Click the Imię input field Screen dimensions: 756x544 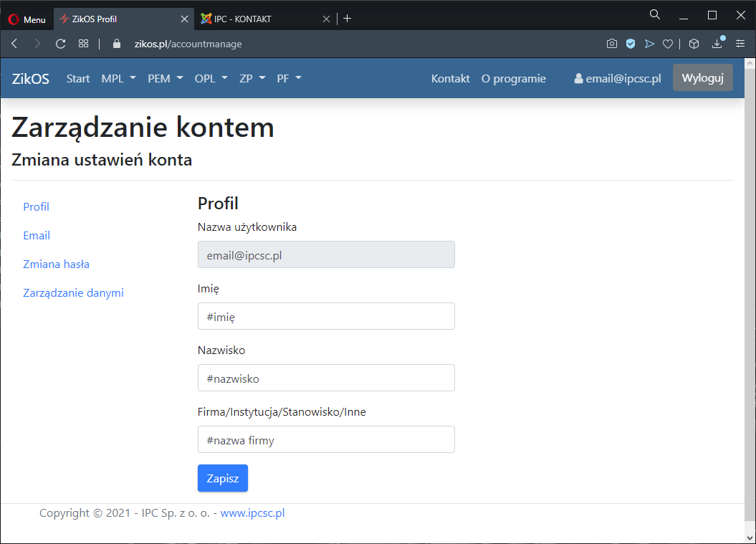point(326,316)
